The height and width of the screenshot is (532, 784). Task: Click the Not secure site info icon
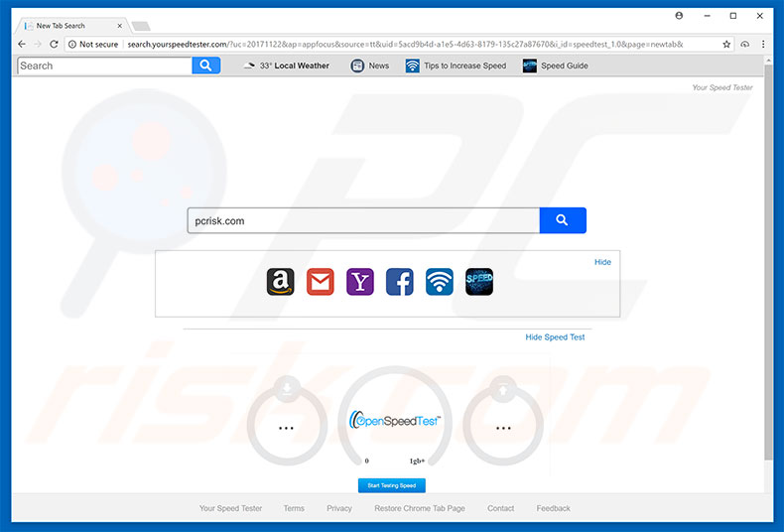(x=72, y=44)
